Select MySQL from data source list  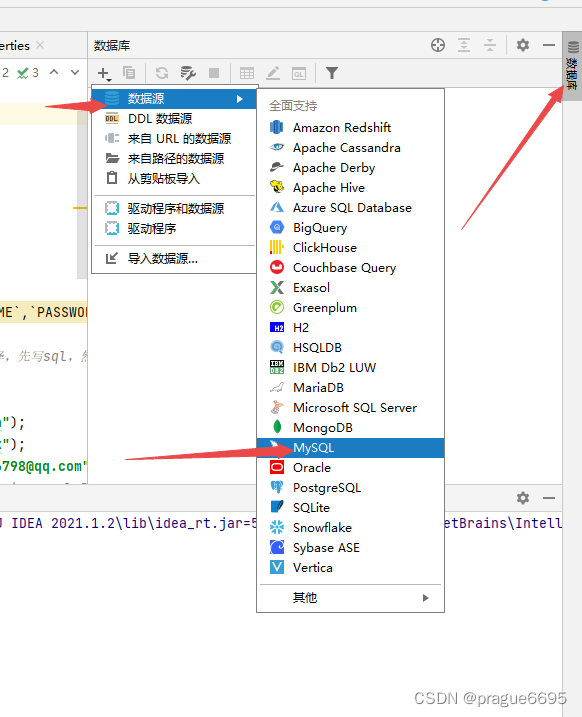pos(350,448)
